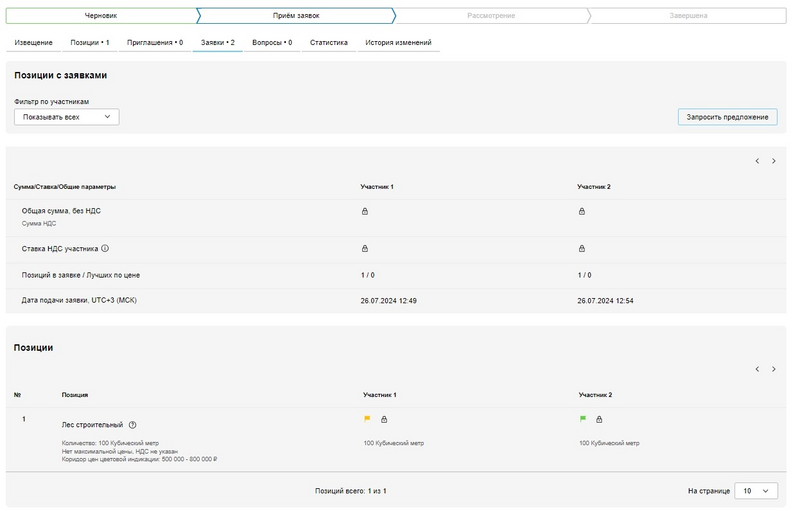Click the Черновик stage in progress bar
Screen dimensions: 800x521
coord(100,16)
